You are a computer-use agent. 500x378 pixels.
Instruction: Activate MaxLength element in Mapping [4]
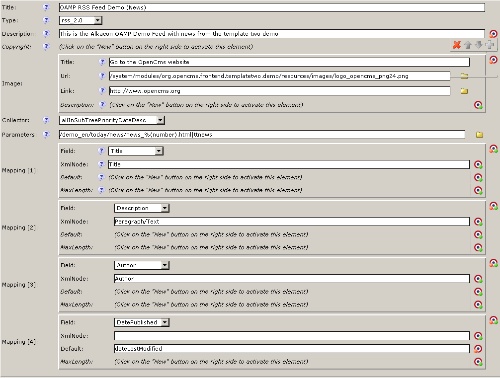478,362
